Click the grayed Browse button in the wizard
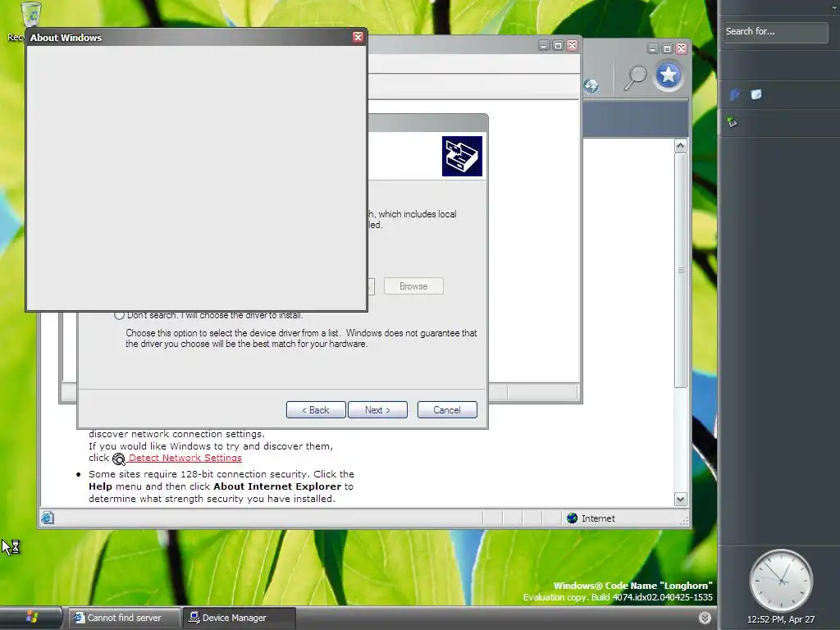Screen dimensions: 840x630 tap(413, 286)
